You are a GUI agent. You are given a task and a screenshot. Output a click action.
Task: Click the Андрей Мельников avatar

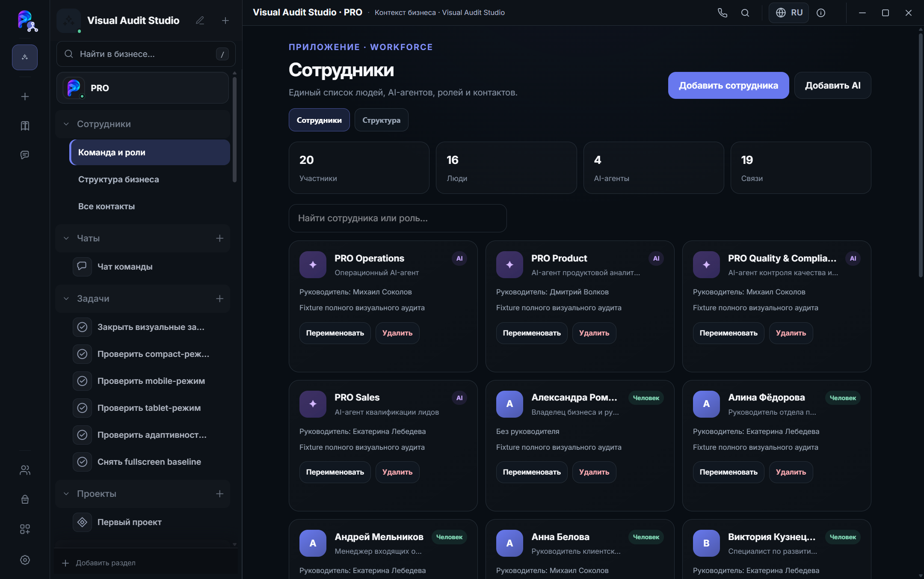tap(313, 543)
